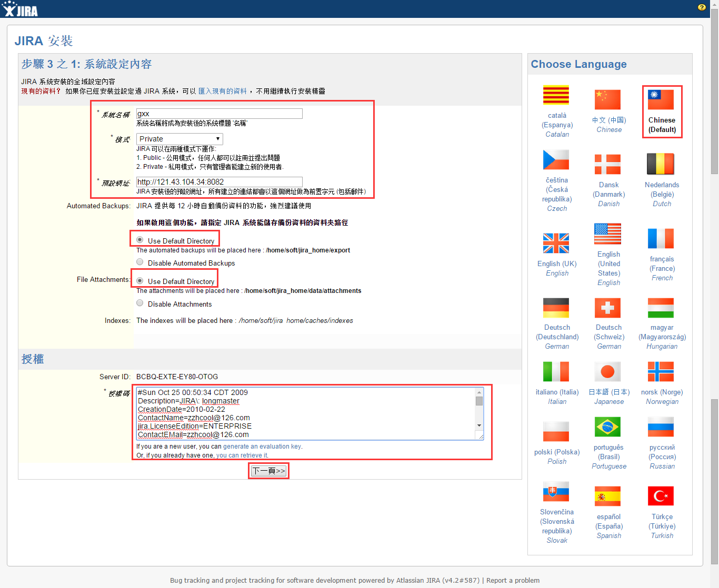Open generate an evaluation key link
The width and height of the screenshot is (719, 588).
262,447
